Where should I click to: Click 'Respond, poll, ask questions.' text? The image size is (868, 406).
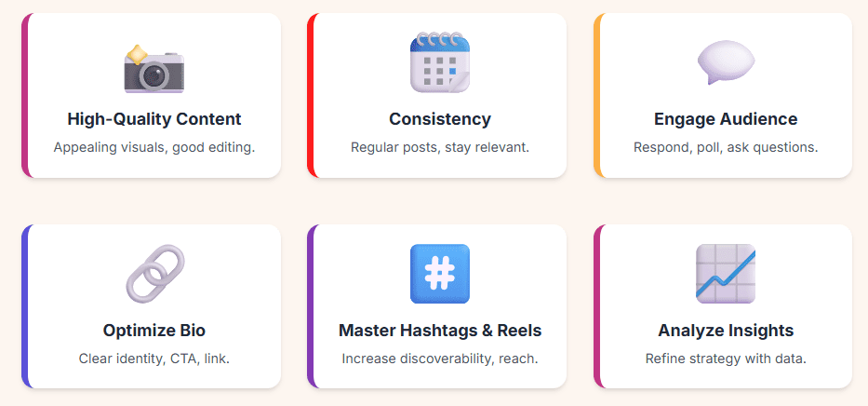pyautogui.click(x=726, y=147)
